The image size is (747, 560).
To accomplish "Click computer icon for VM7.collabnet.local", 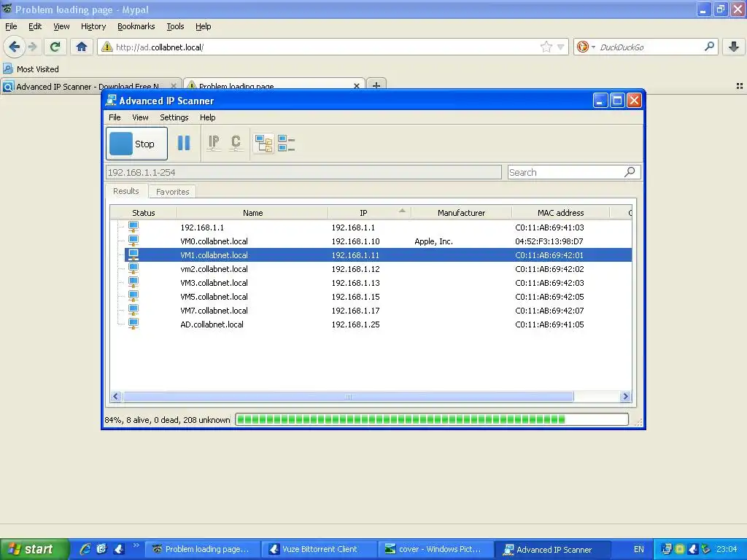I will [133, 310].
